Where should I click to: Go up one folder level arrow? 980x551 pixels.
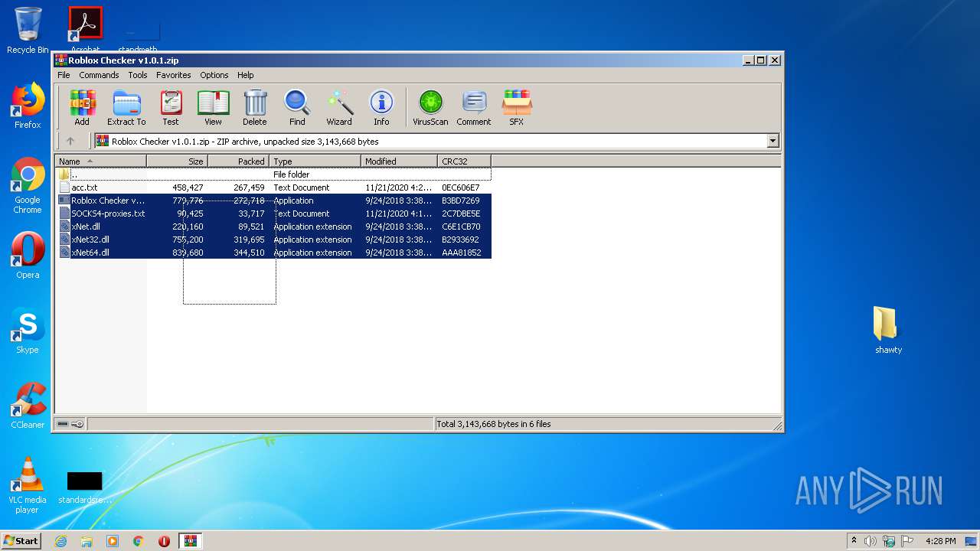pos(70,141)
